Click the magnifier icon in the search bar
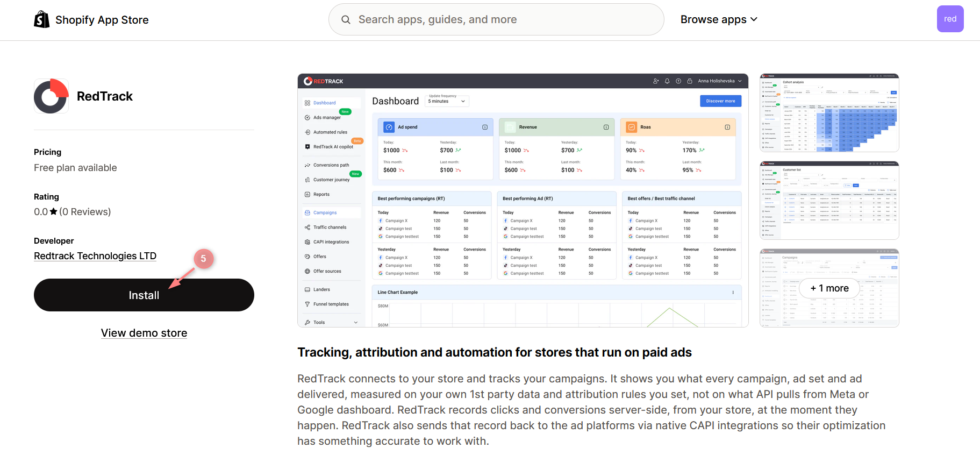Image resolution: width=980 pixels, height=455 pixels. coord(346,19)
